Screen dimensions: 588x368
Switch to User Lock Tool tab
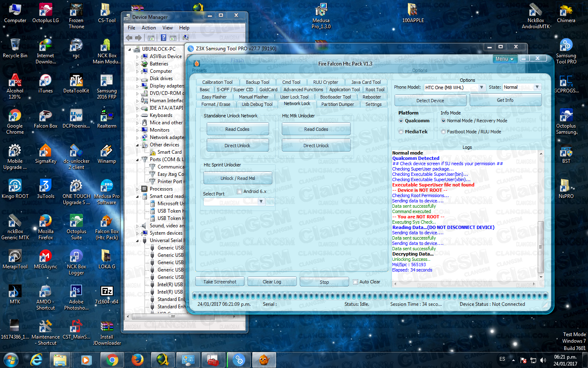pos(294,97)
